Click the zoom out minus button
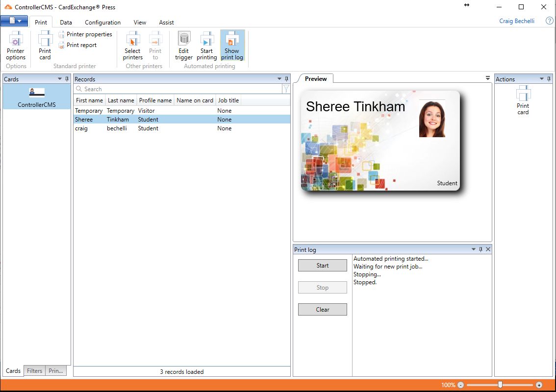The width and height of the screenshot is (556, 392). [460, 385]
